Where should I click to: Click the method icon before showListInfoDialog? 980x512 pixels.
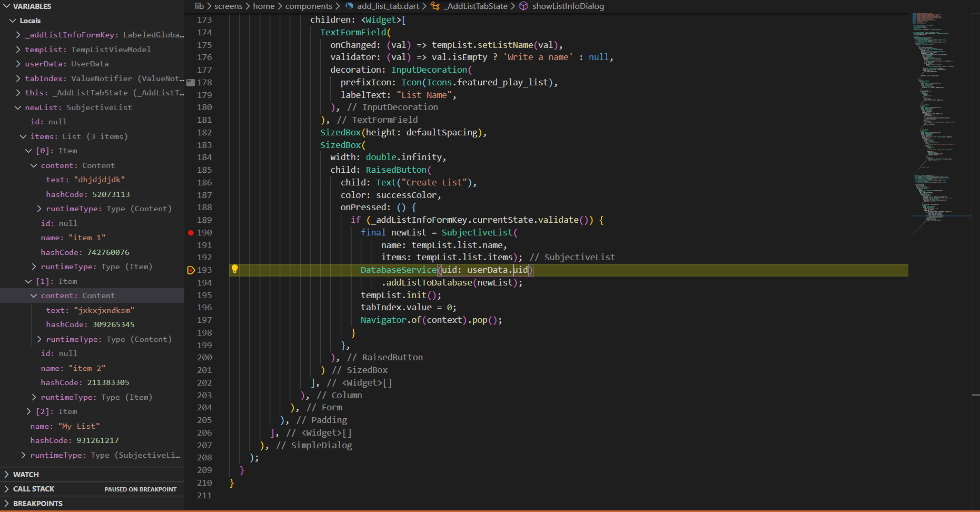click(x=523, y=6)
